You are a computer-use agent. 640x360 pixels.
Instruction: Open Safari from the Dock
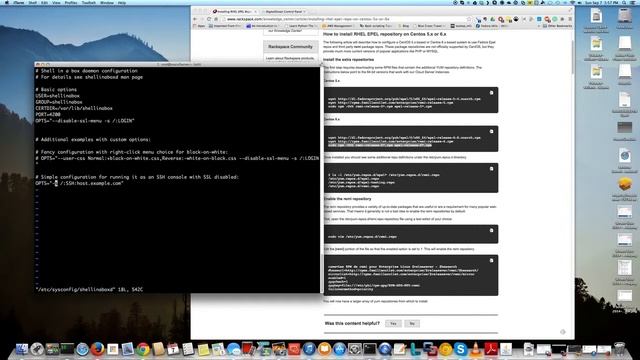[x=82, y=349]
